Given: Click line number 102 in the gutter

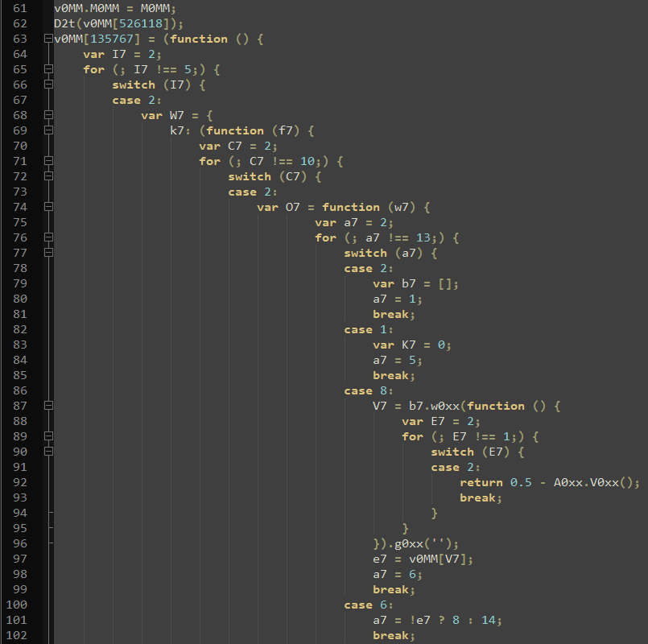Looking at the screenshot, I should tap(18, 635).
